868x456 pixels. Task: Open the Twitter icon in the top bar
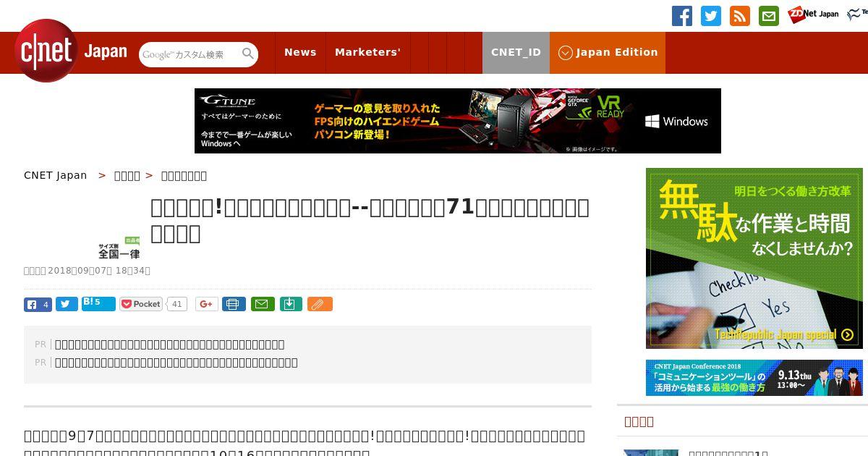[x=711, y=16]
